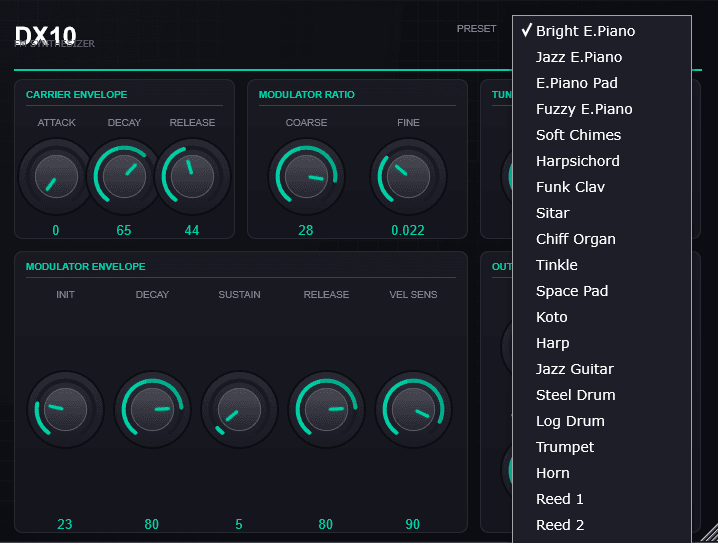Click the carrier Decay value 65
This screenshot has width=718, height=543.
click(x=124, y=230)
